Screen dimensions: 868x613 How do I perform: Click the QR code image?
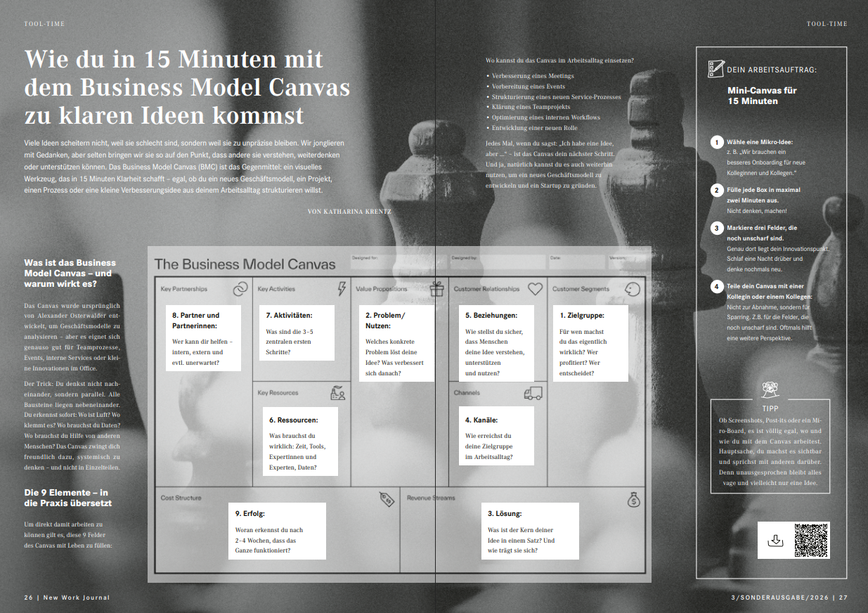coord(812,540)
